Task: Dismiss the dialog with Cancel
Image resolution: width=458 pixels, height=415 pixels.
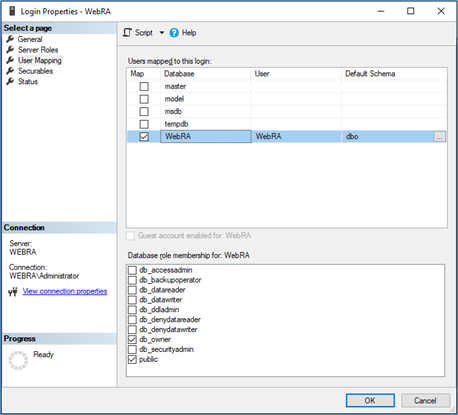Action: click(x=425, y=400)
